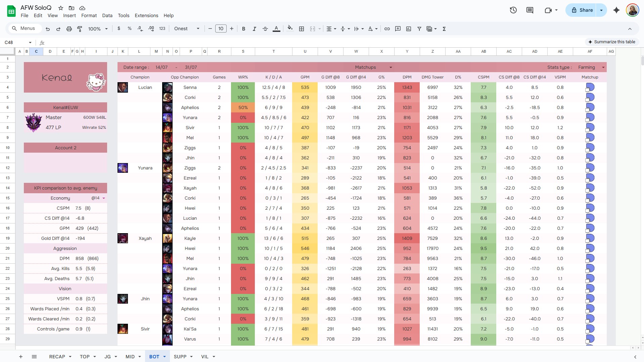Screen dimensions: 644x362
Task: Toggle Matchup checkbox in Senna row
Action: click(x=588, y=90)
